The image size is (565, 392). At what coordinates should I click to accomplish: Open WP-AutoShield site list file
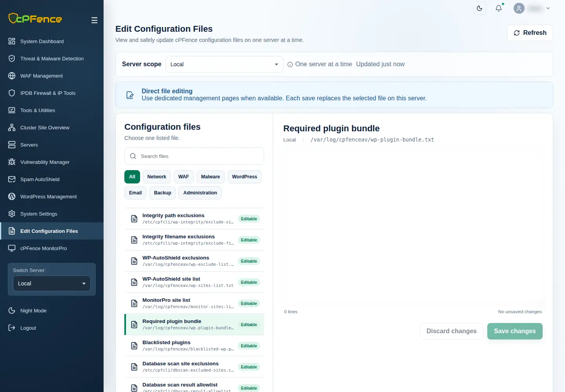tap(194, 282)
